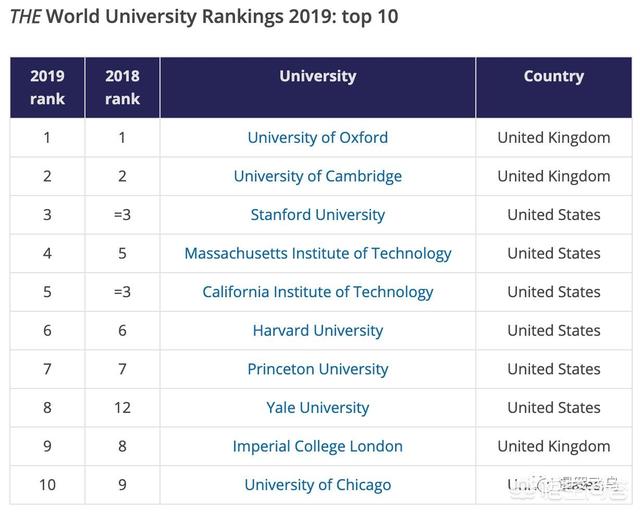
Task: Open California Institute of Technology link
Action: click(317, 292)
